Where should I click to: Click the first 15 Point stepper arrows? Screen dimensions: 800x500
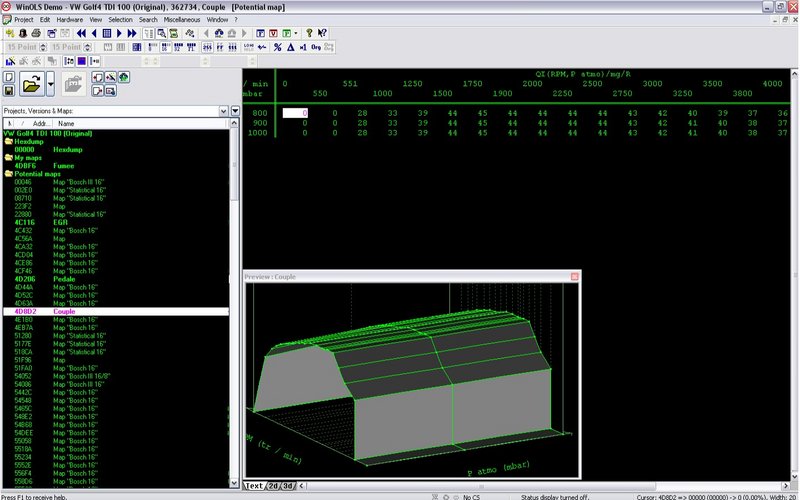43,47
